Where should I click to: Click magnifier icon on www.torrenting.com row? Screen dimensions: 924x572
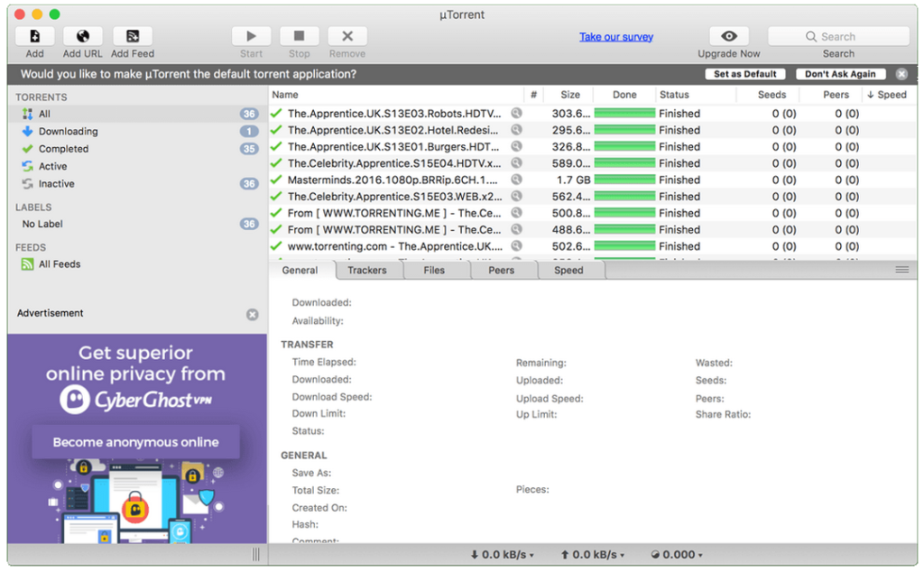[516, 246]
